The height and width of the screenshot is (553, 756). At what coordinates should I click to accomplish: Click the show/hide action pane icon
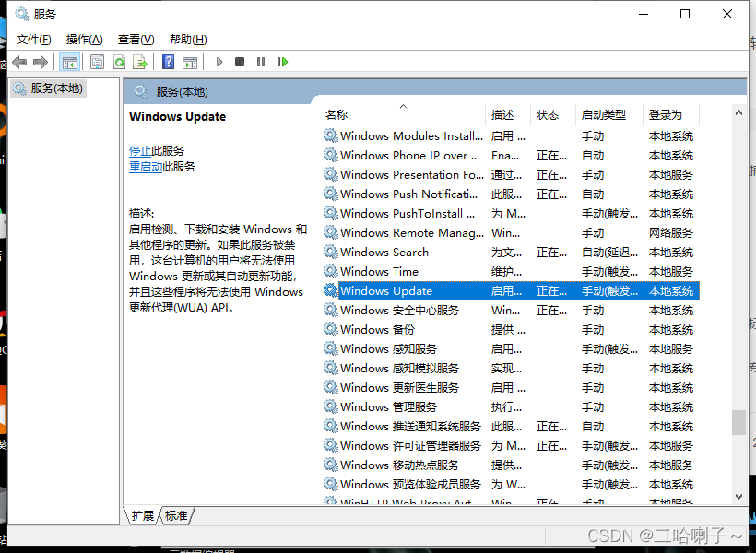pos(190,62)
